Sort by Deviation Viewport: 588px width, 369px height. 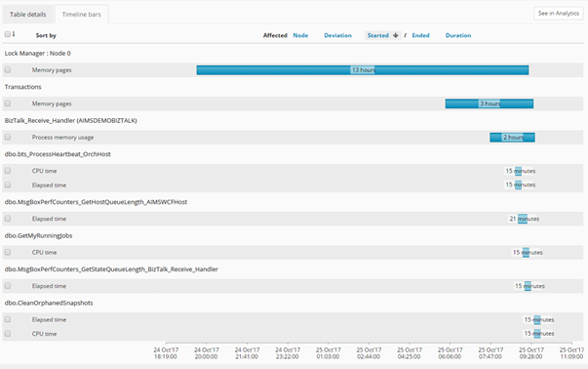point(337,35)
